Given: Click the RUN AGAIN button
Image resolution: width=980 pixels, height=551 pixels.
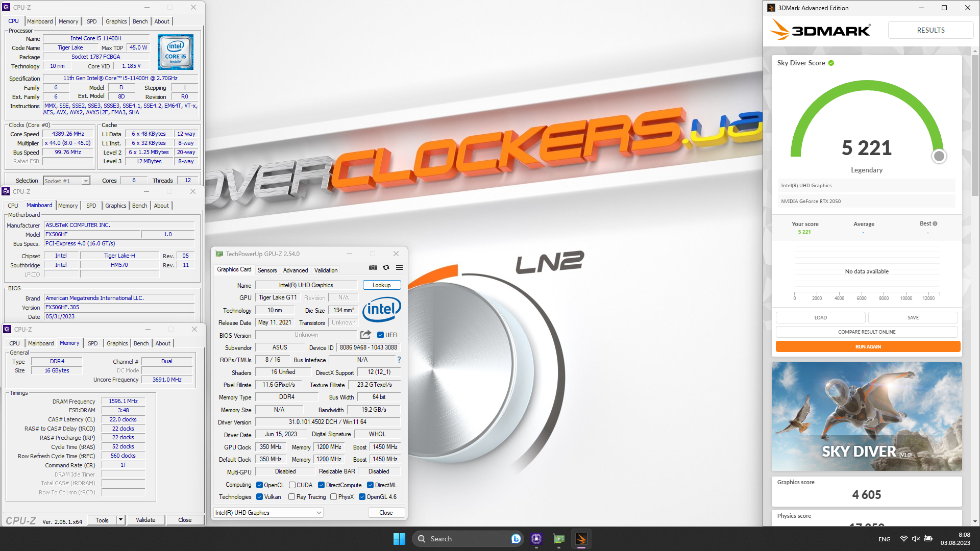Looking at the screenshot, I should pos(868,346).
